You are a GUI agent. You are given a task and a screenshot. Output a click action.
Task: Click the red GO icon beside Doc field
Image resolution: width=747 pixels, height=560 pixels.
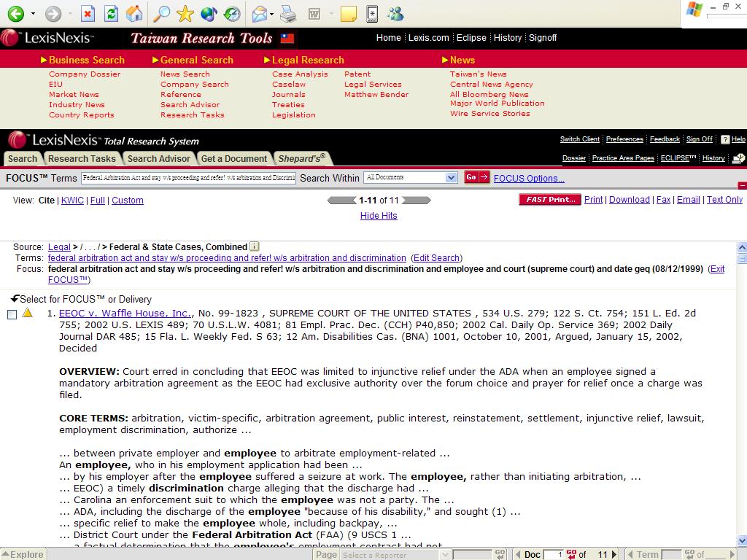[x=572, y=554]
